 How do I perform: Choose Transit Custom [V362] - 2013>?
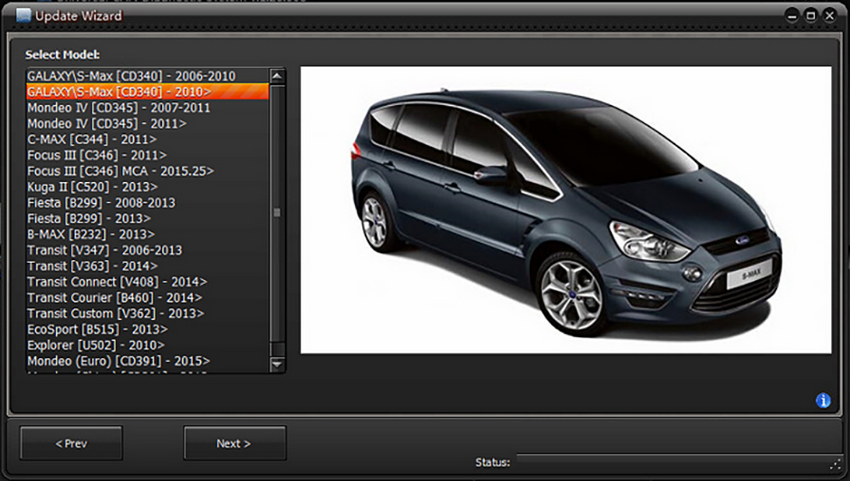(147, 313)
